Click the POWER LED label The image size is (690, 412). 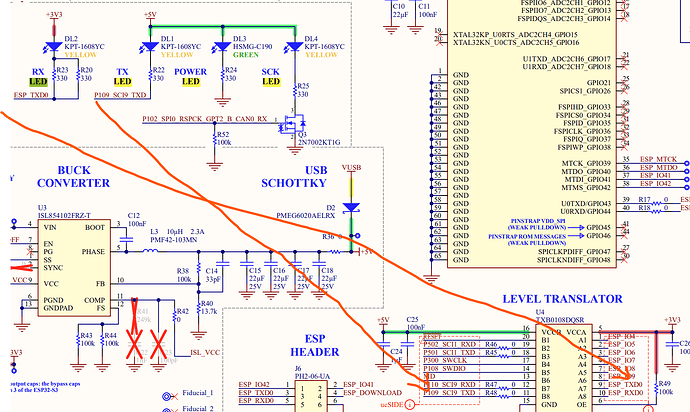(x=190, y=77)
